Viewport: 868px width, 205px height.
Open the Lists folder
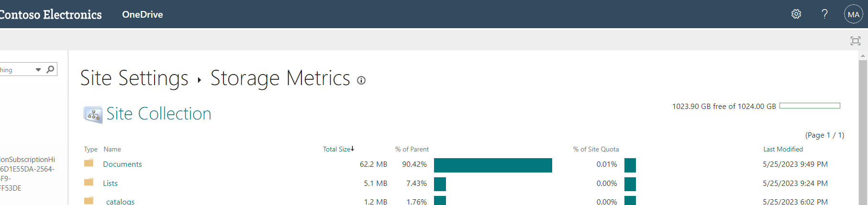[110, 183]
